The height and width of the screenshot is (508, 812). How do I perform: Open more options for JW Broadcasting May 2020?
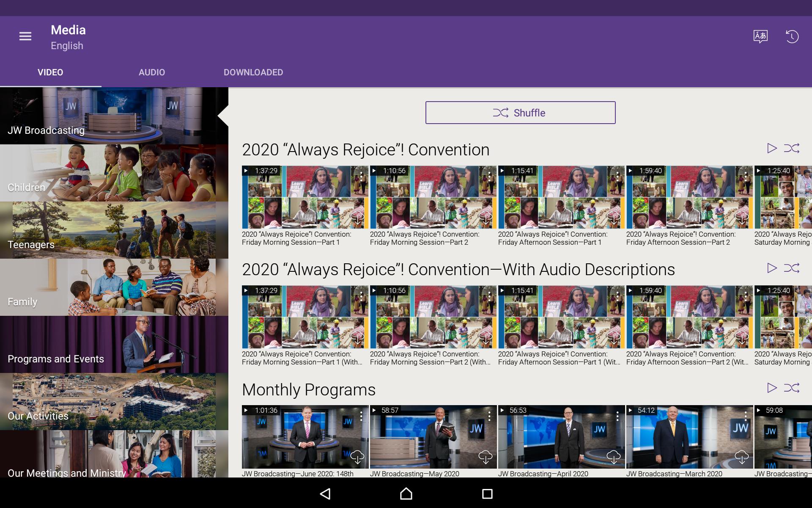[490, 416]
